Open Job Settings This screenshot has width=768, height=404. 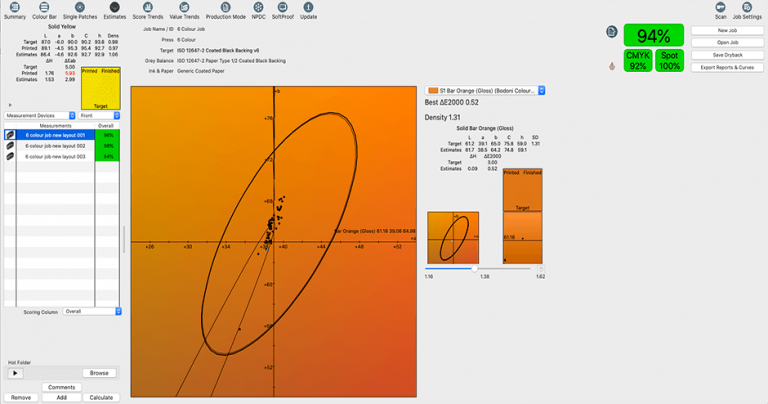click(746, 10)
